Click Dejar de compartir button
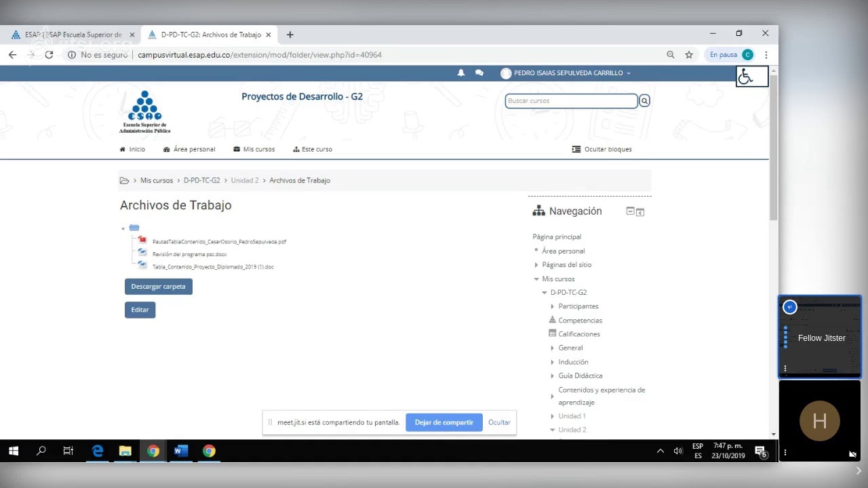This screenshot has width=868, height=488. pos(444,422)
